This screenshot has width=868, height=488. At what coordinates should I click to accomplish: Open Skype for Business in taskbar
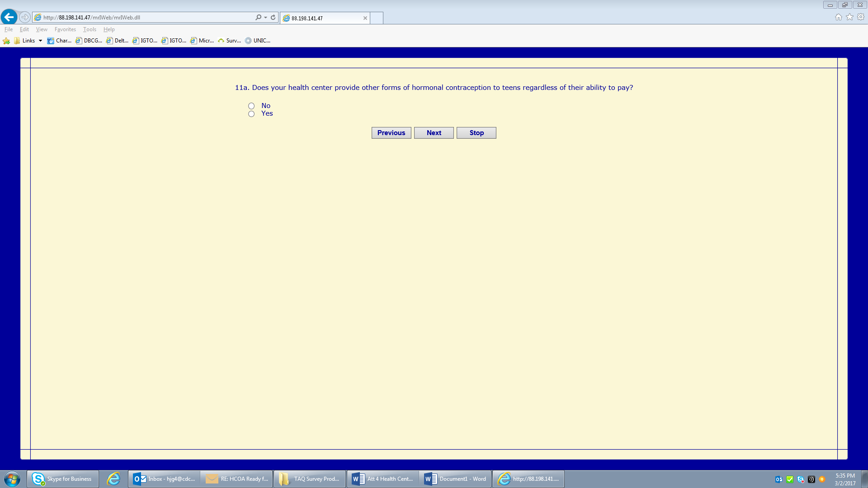(63, 479)
